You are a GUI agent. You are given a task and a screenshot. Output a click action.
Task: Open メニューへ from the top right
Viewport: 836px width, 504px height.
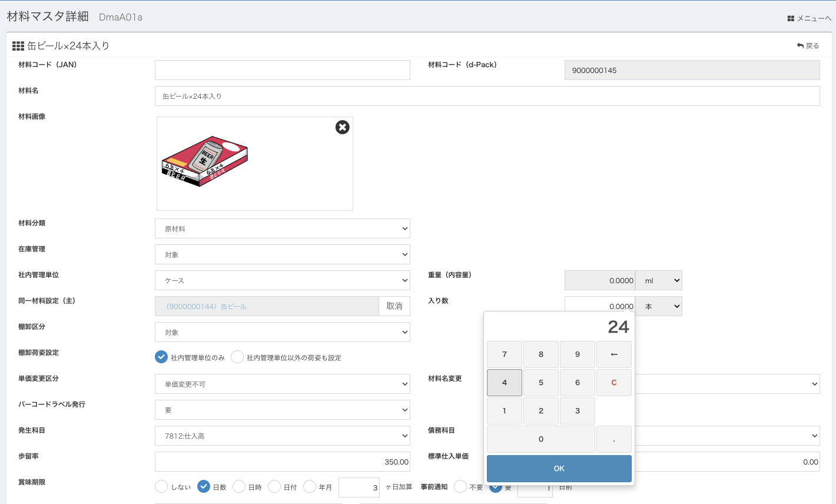[809, 18]
